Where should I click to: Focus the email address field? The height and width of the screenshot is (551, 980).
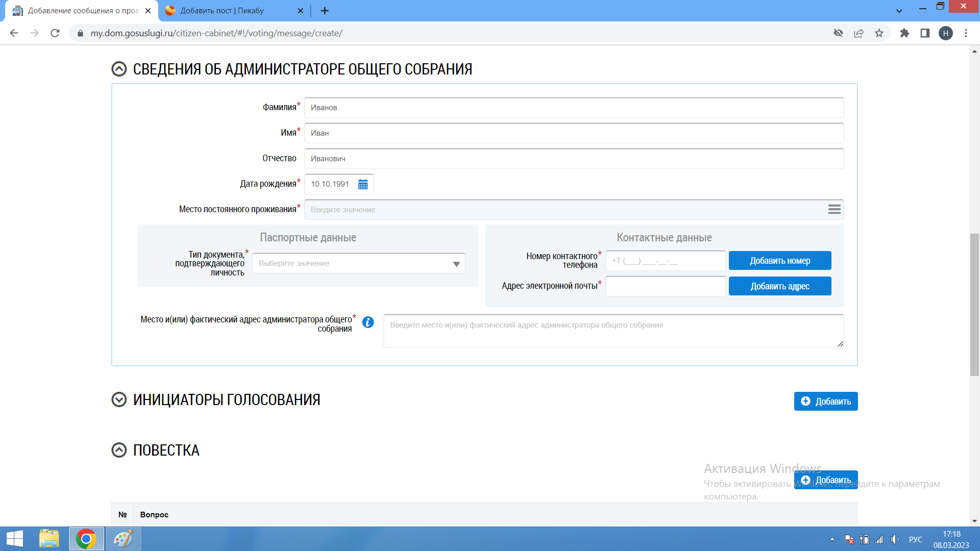tap(666, 286)
